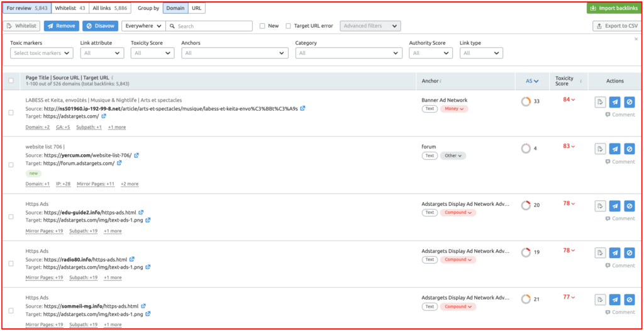Switch to the Whitelist tab
Viewport: 644px width, 331px height.
[70, 8]
